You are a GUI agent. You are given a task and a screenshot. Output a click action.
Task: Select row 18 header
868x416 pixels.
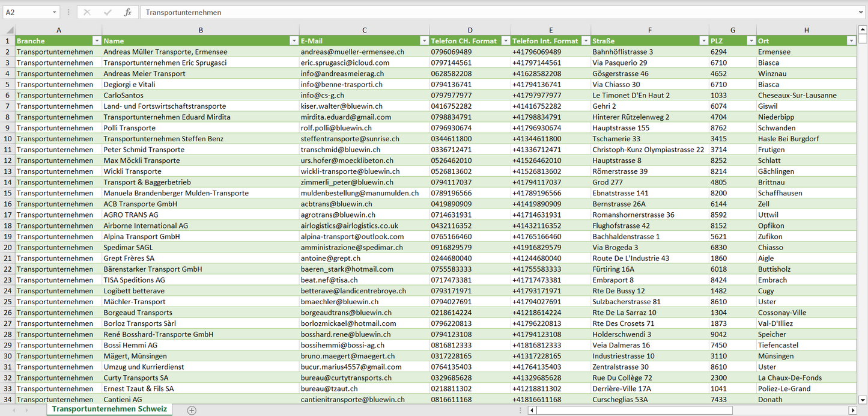[x=8, y=225]
